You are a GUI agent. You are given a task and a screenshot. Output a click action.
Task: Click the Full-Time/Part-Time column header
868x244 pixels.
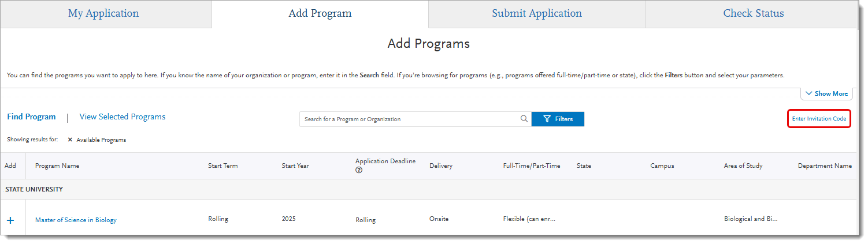coord(532,166)
